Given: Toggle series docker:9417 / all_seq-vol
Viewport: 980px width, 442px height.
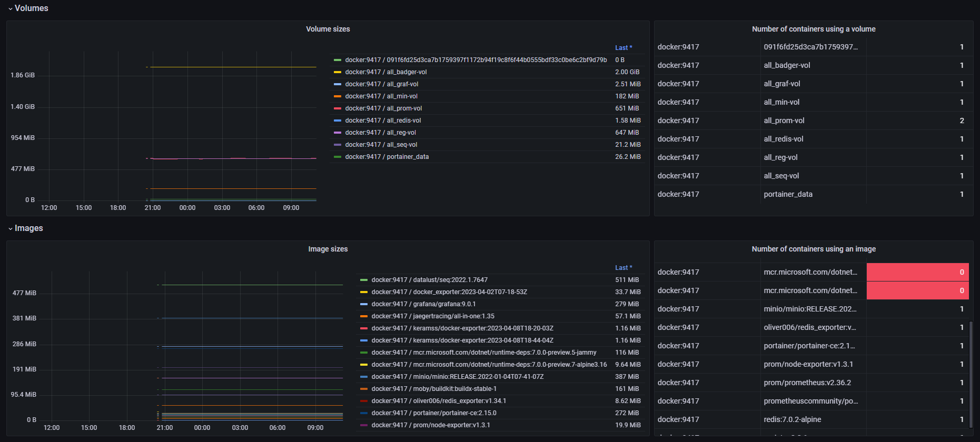Looking at the screenshot, I should 381,145.
